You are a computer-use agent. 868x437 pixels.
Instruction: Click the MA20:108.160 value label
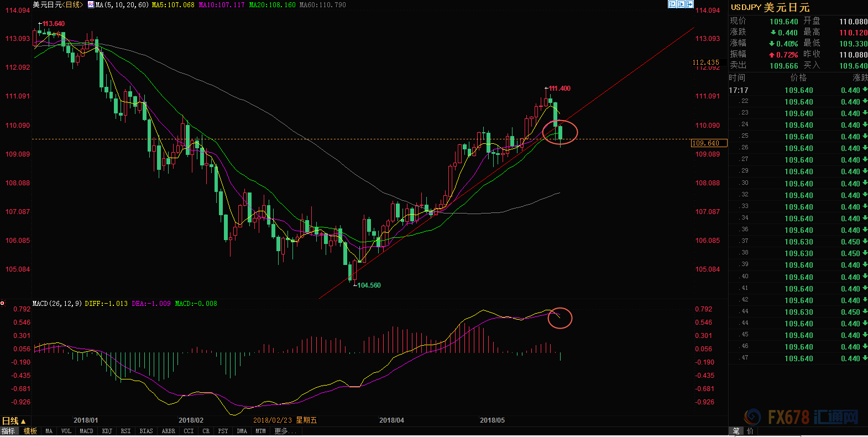pos(272,5)
